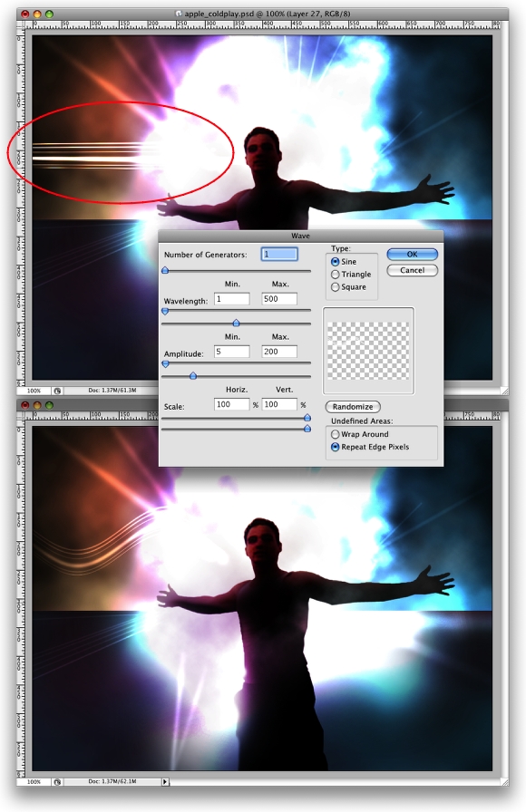
Task: Click the resize grip of the bottom window
Action: click(x=504, y=782)
